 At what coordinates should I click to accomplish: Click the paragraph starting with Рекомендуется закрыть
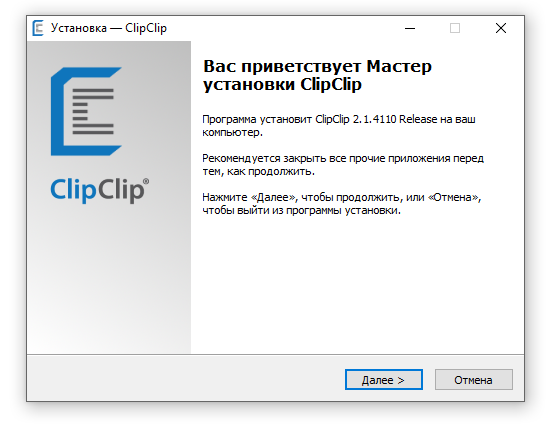(x=343, y=165)
